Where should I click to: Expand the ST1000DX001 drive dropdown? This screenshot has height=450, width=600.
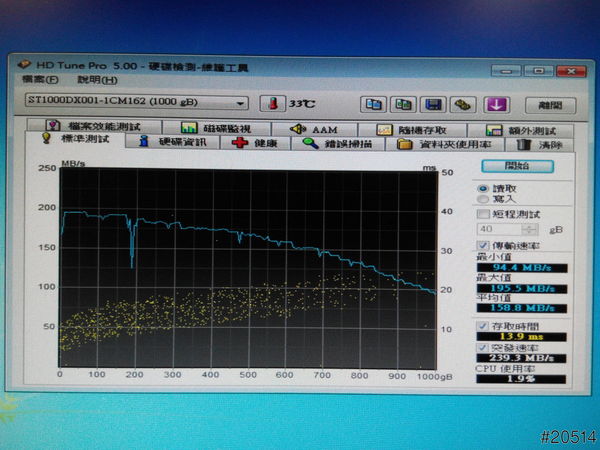pyautogui.click(x=240, y=103)
